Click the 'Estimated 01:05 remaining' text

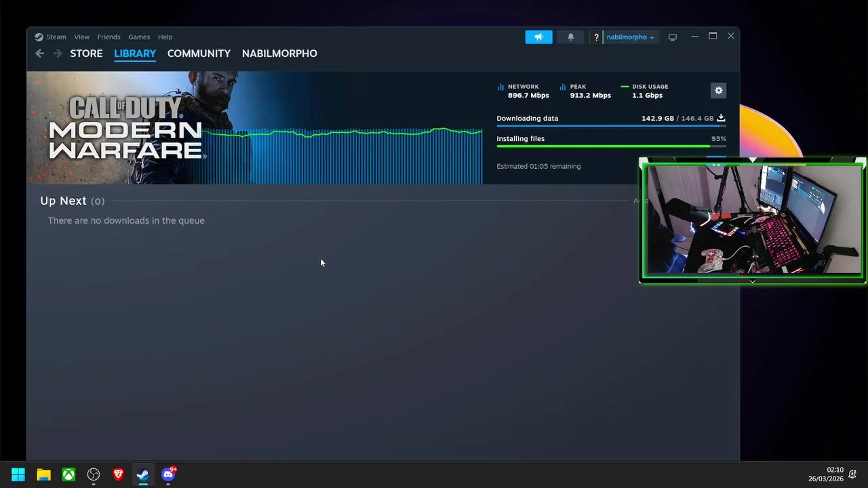pos(538,166)
